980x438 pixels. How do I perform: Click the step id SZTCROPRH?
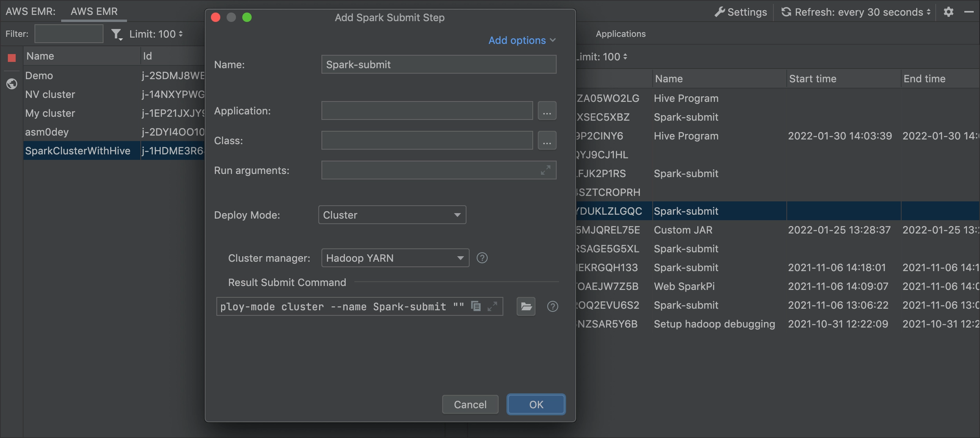(608, 192)
